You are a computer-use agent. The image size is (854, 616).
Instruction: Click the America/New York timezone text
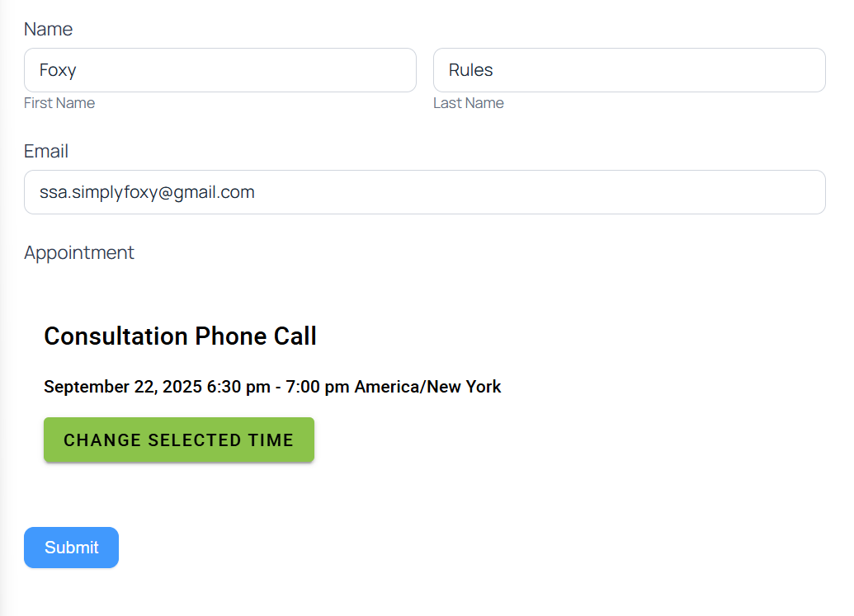[427, 387]
